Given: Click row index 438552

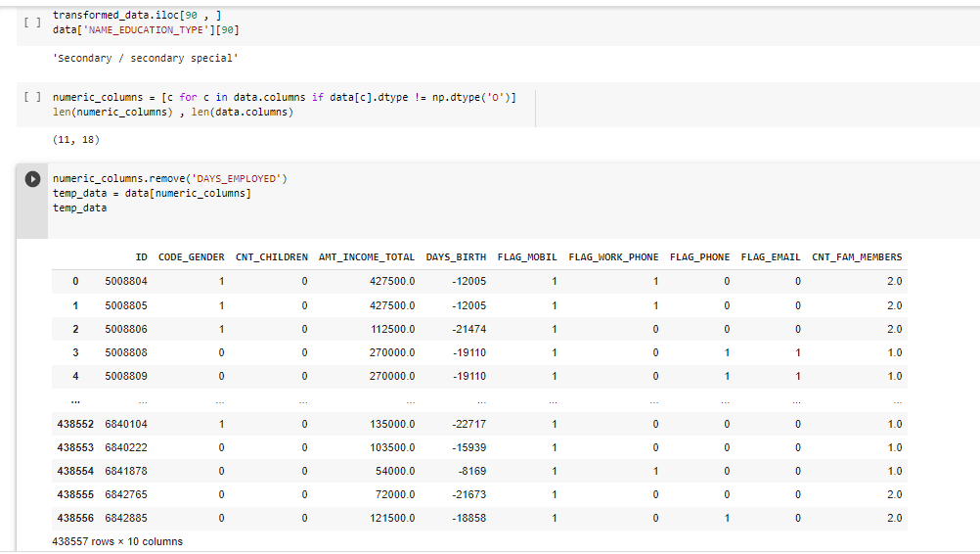Looking at the screenshot, I should tap(75, 424).
